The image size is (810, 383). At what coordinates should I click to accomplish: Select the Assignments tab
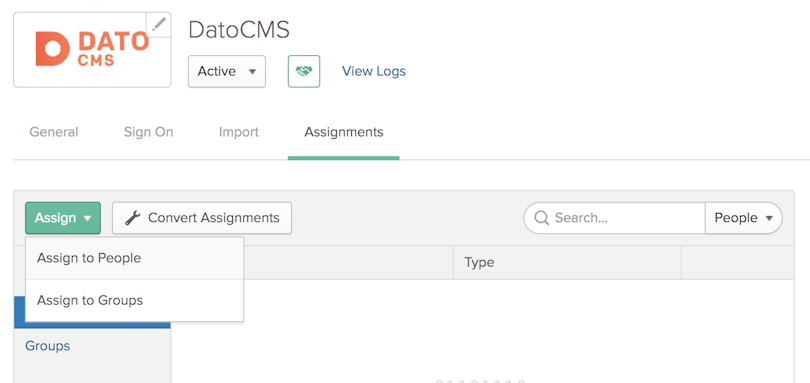344,132
